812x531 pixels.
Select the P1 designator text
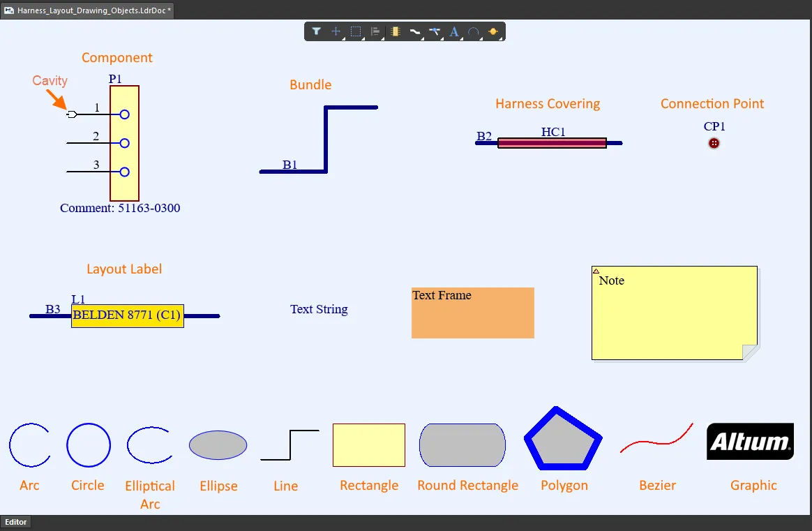click(x=115, y=79)
